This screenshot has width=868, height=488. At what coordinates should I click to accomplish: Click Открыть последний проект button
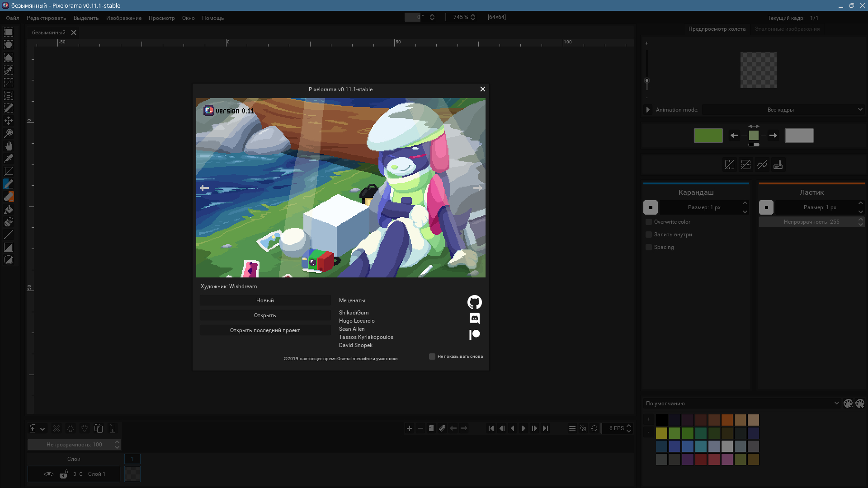click(265, 330)
